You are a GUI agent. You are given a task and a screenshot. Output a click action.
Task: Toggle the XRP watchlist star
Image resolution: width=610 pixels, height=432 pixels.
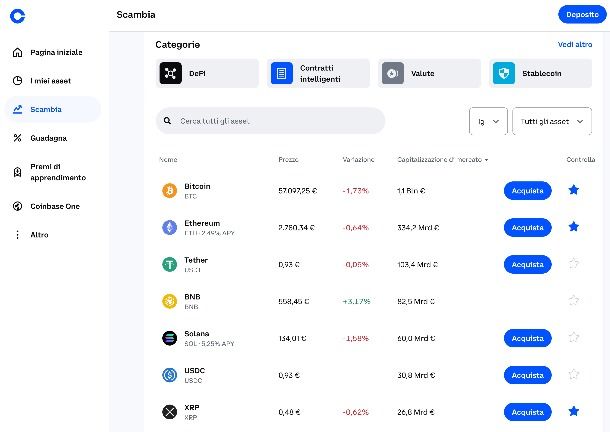[574, 411]
